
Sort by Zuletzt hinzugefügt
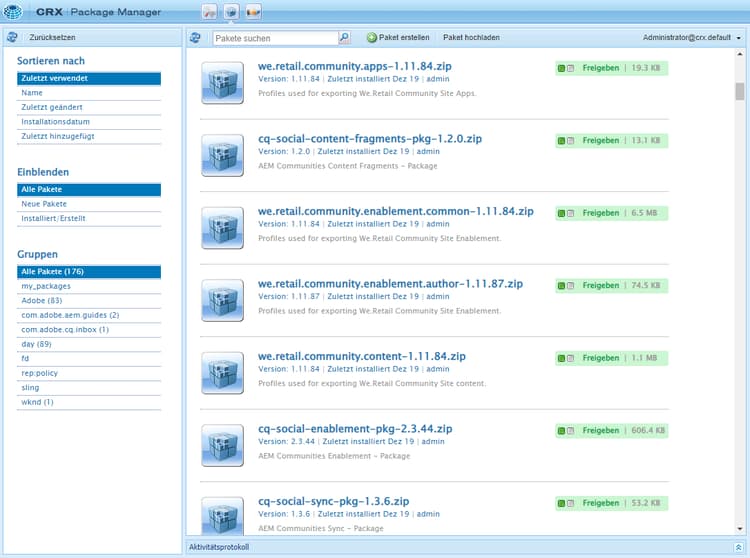tap(89, 136)
